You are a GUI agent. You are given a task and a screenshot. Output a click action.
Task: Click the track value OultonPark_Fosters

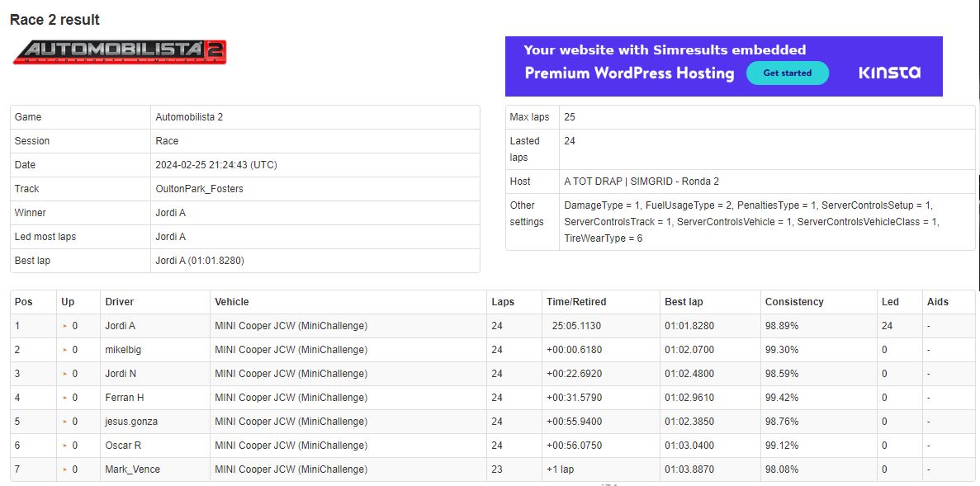199,189
